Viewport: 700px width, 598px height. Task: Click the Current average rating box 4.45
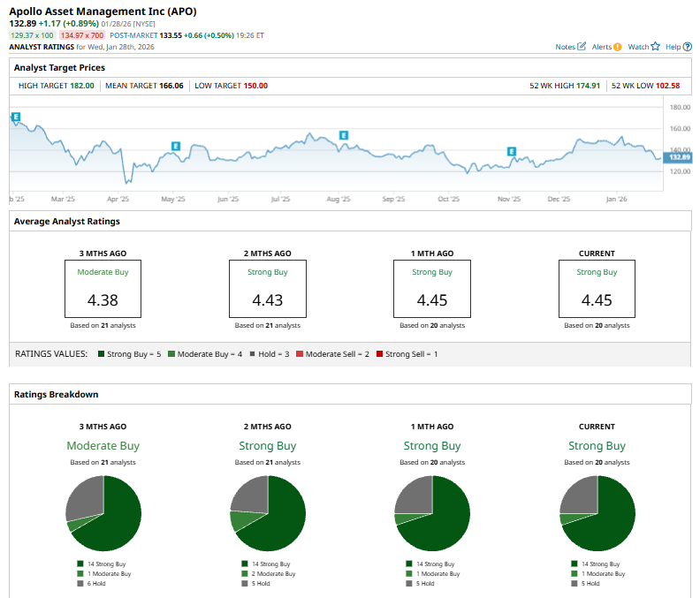coord(597,289)
